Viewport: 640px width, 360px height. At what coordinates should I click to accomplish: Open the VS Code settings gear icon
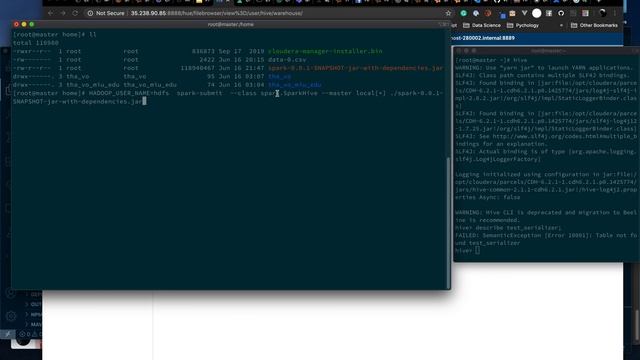click(x=11, y=316)
